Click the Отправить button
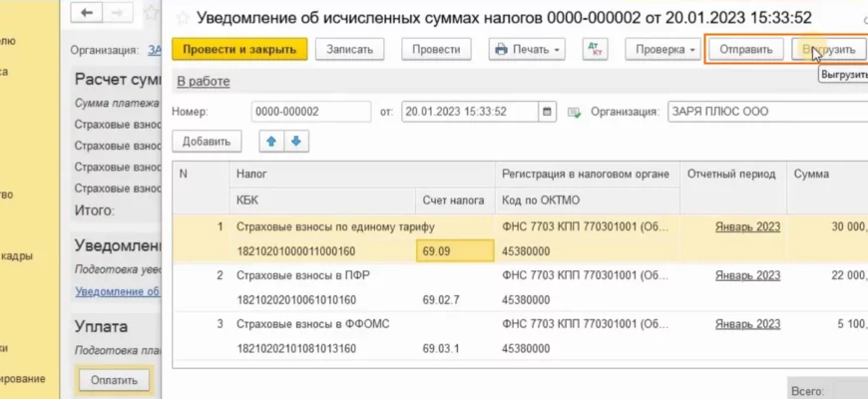The image size is (868, 399). pyautogui.click(x=745, y=49)
